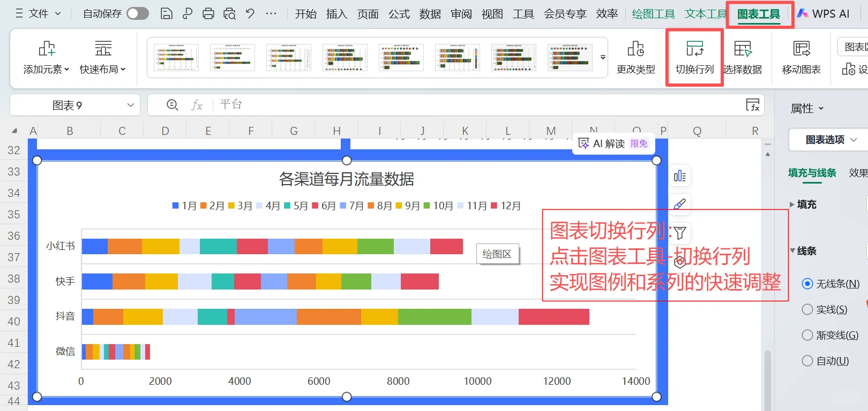Click the 抖音 axis label
This screenshot has height=411, width=868.
coord(65,316)
